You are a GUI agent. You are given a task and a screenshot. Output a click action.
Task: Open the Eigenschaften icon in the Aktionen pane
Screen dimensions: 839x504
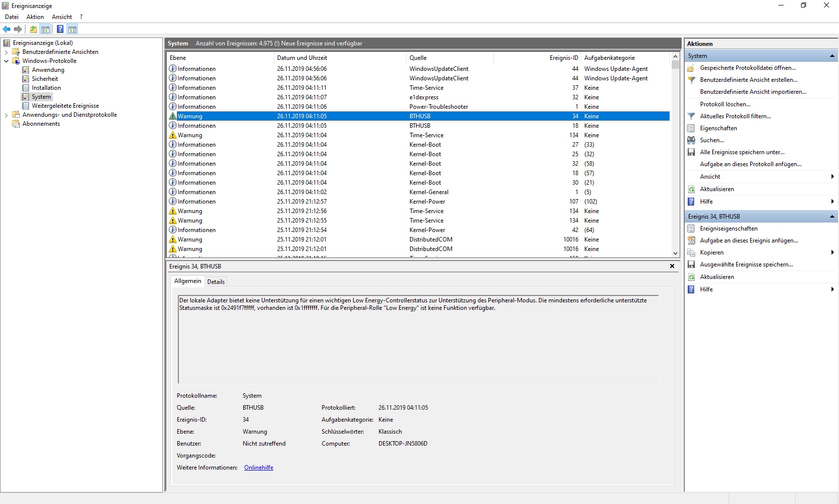click(x=691, y=128)
